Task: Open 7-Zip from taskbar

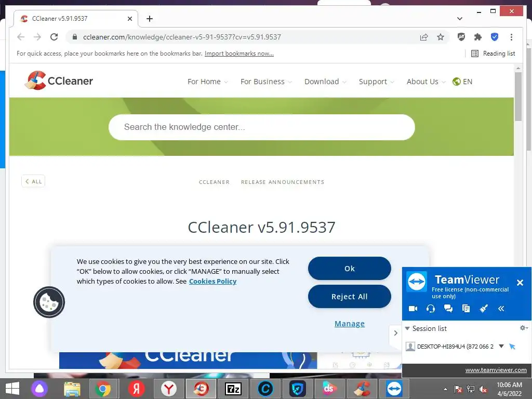Action: tap(233, 389)
